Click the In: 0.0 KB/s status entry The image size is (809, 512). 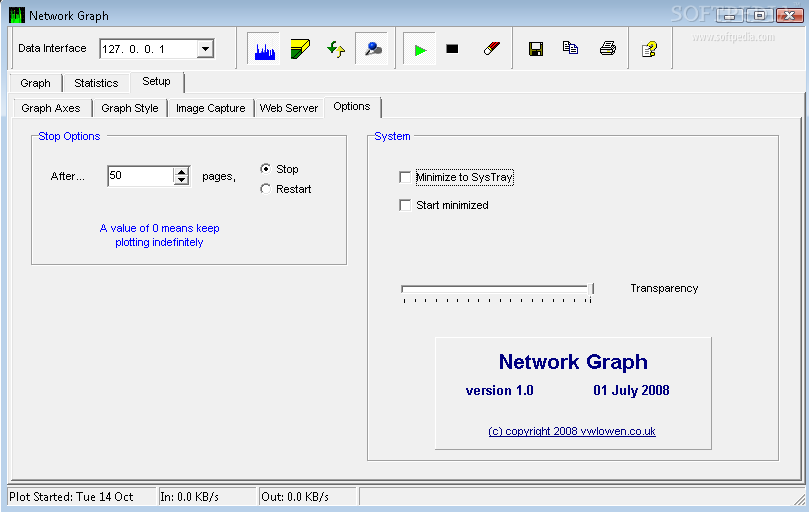pyautogui.click(x=207, y=497)
